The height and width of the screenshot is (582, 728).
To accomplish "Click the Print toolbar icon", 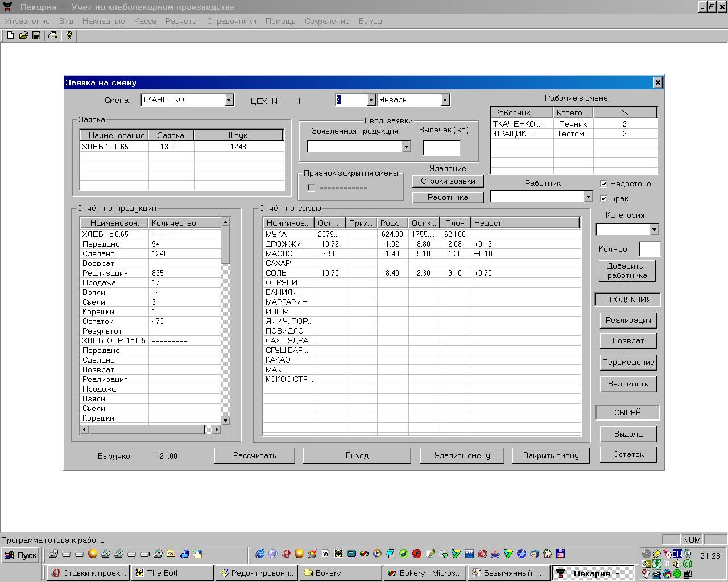I will [x=53, y=35].
